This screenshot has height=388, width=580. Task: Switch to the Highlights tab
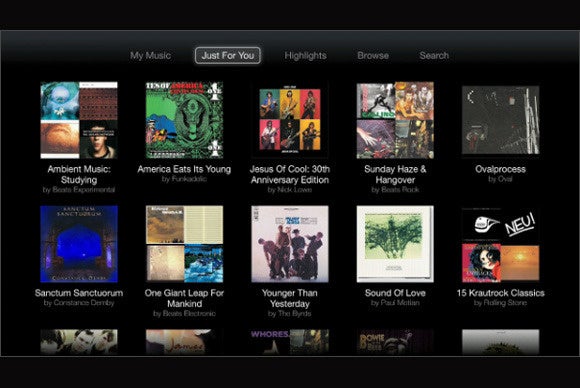pos(305,55)
